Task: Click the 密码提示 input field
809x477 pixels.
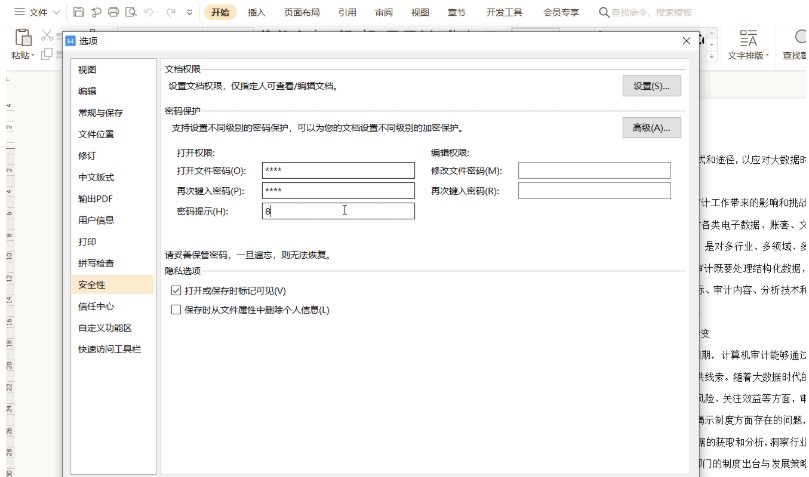Action: [338, 211]
